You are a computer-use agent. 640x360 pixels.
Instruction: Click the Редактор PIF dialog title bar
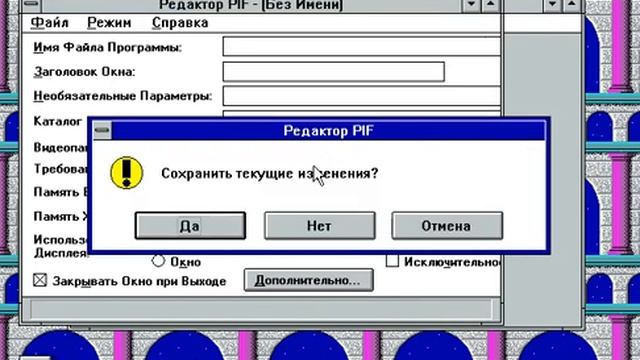(328, 131)
